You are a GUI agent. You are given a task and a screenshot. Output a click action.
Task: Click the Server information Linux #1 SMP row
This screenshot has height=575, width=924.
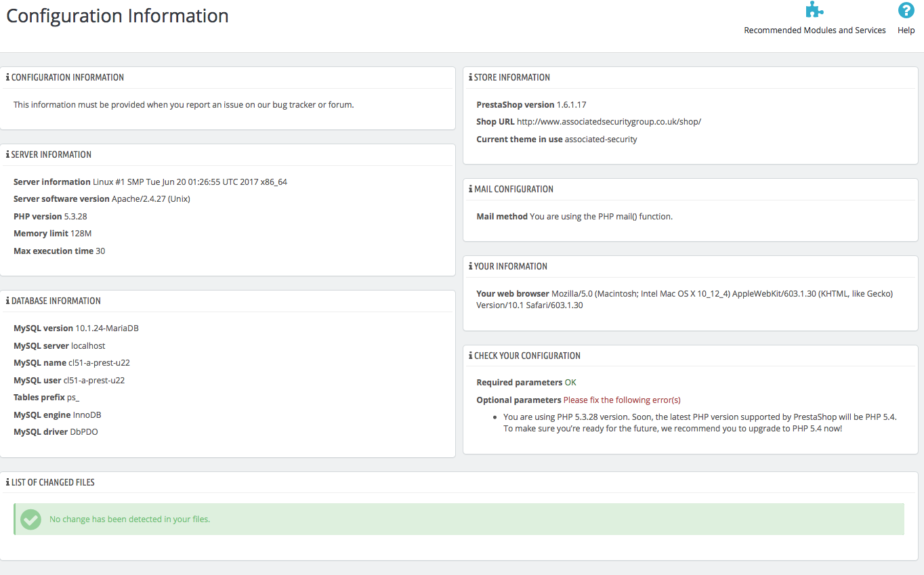coord(150,182)
